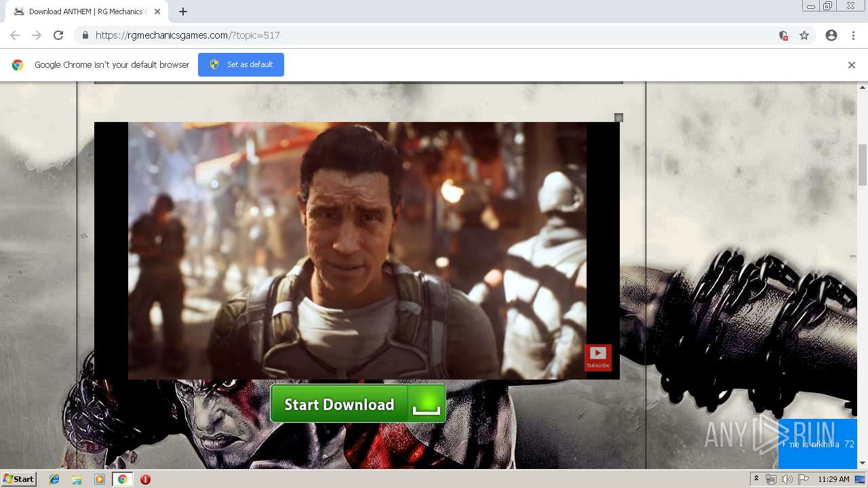View site security lock info
The height and width of the screenshot is (488, 868).
tap(85, 35)
